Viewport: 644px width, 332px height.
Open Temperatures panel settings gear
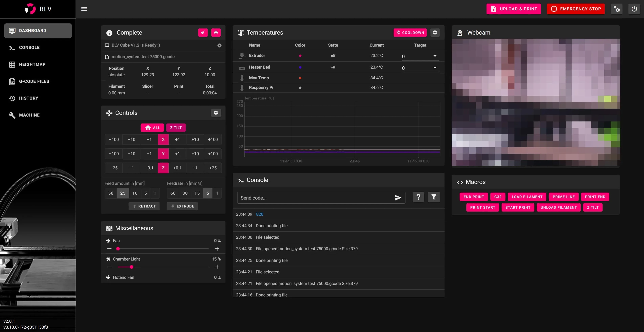pyautogui.click(x=435, y=33)
